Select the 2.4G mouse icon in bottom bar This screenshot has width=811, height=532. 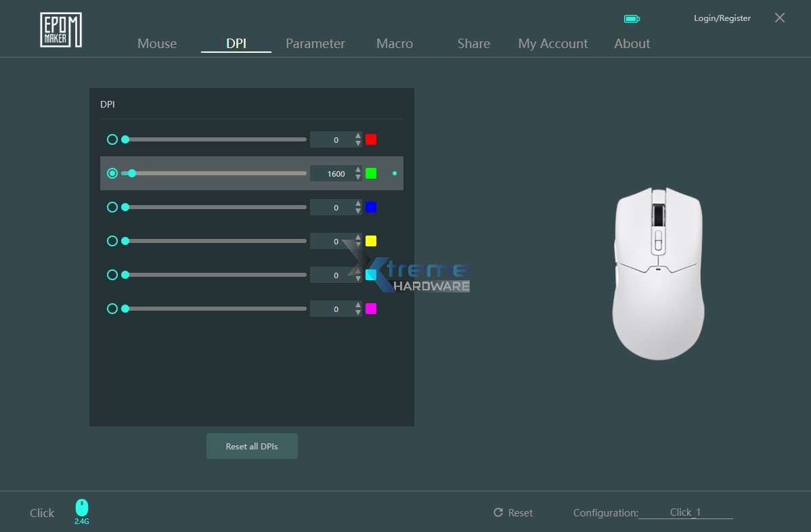click(81, 509)
